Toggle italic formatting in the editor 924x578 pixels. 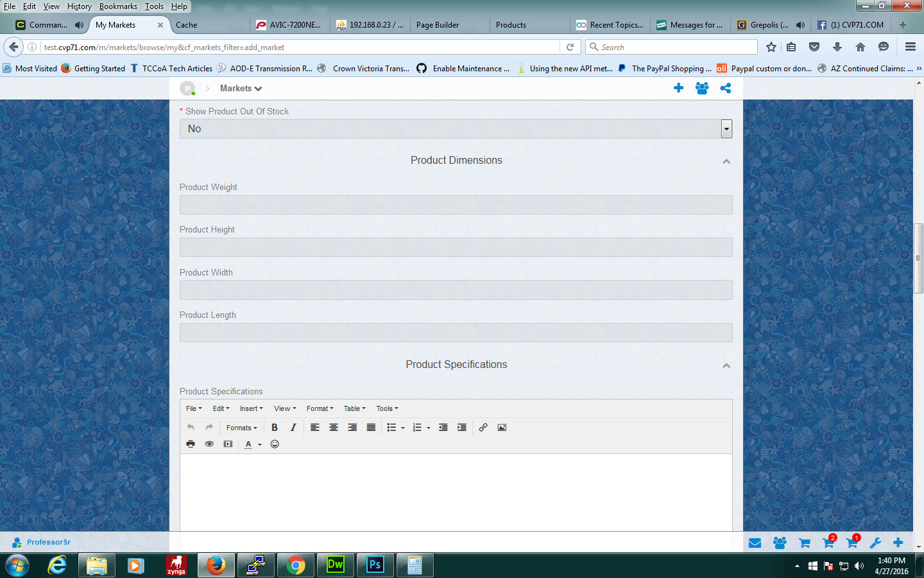[x=293, y=428]
